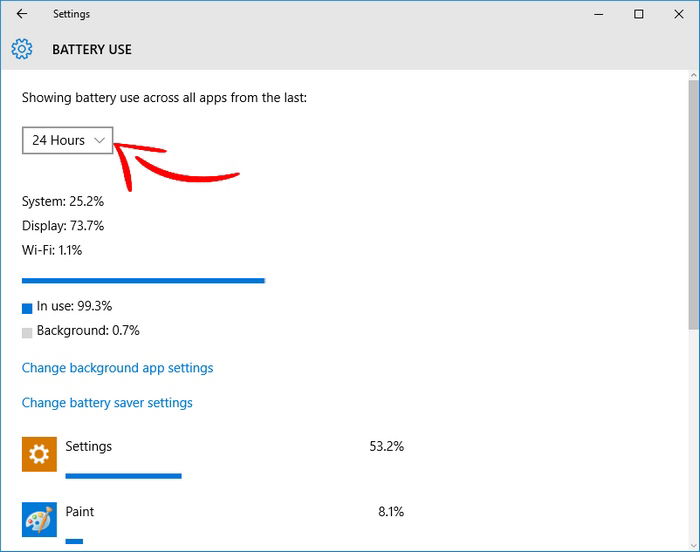Click the scrollbar down arrow

(693, 546)
